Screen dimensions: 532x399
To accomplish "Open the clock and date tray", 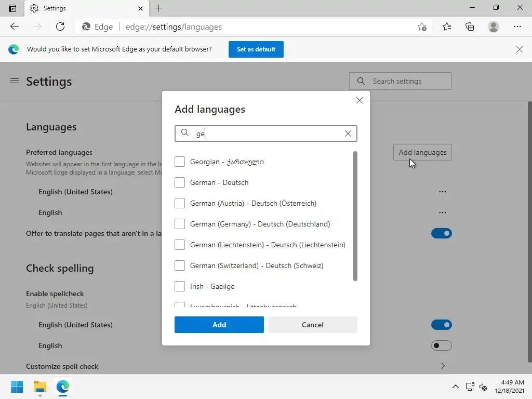I will 509,387.
